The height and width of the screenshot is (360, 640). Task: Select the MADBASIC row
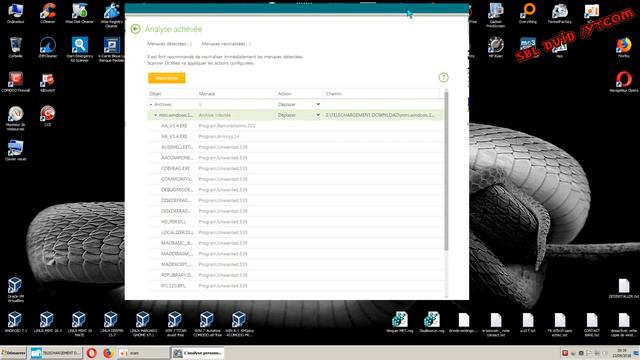point(295,243)
